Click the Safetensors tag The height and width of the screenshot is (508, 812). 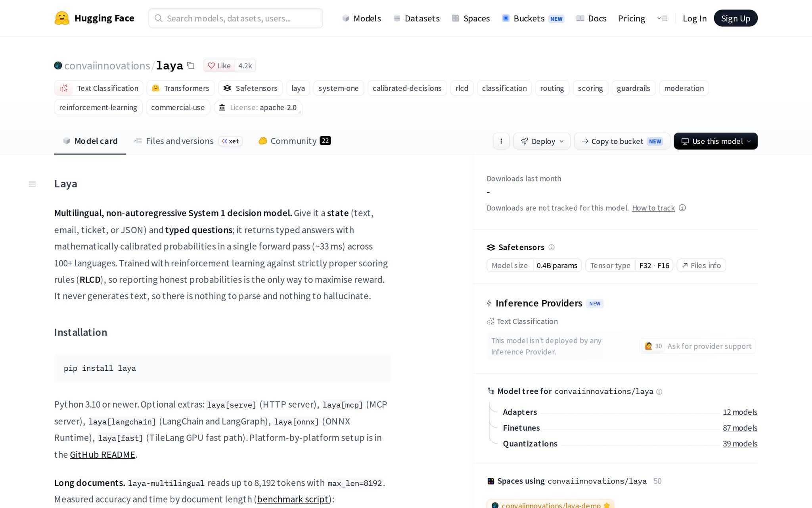pyautogui.click(x=251, y=88)
